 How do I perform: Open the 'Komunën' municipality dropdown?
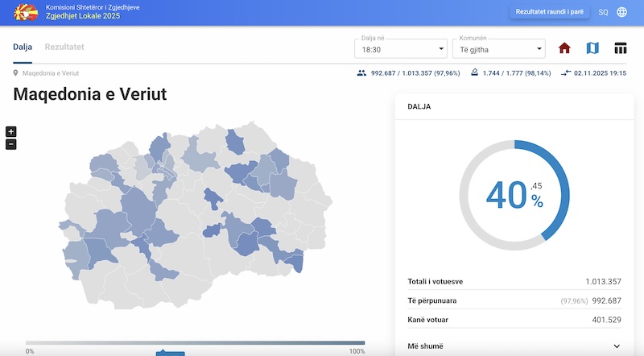(x=498, y=48)
